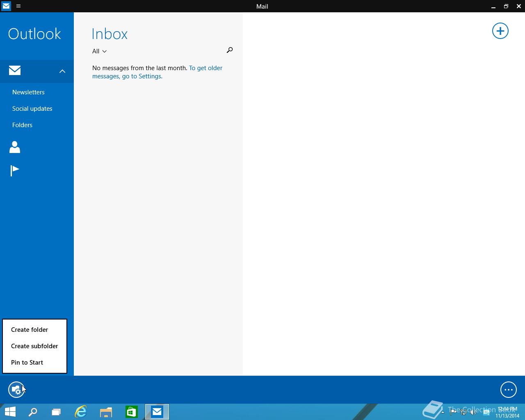Click the network tray icon
Image resolution: width=525 pixels, height=420 pixels.
coord(463,412)
